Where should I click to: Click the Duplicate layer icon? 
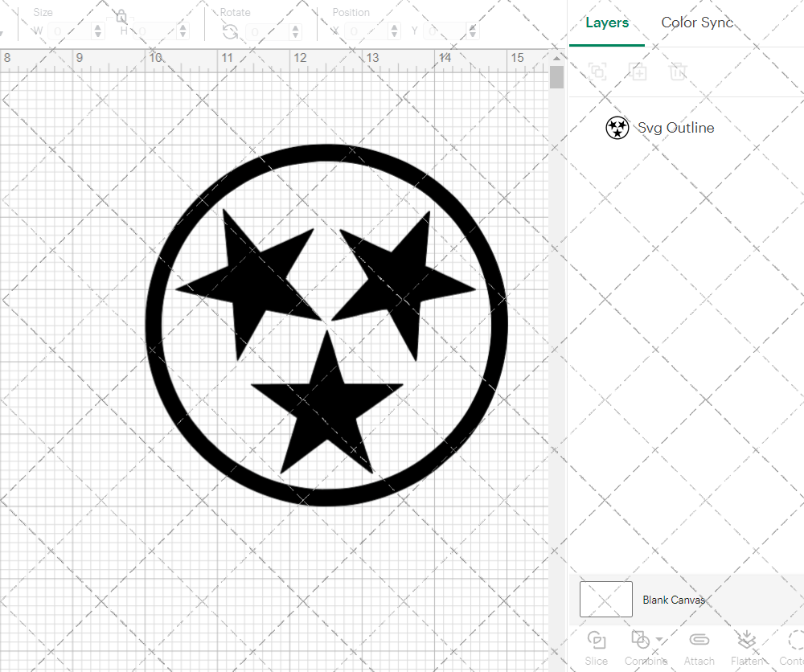coord(638,72)
